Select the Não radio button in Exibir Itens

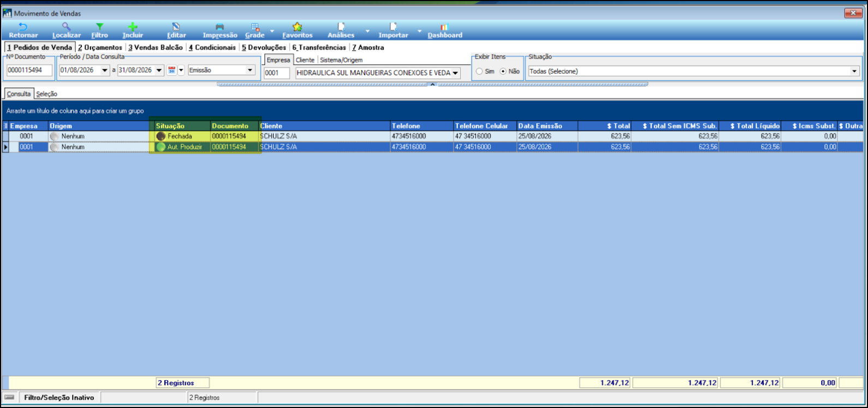[x=503, y=71]
